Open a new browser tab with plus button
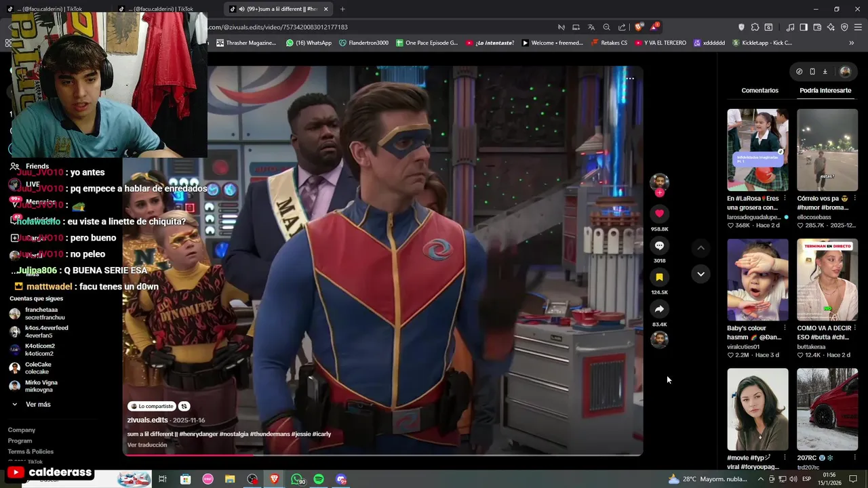Viewport: 868px width, 488px height. point(342,9)
